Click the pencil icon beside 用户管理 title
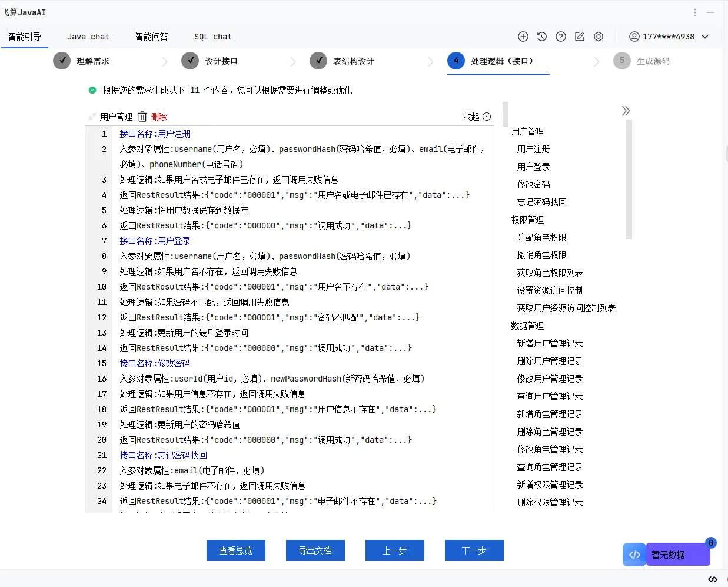The height and width of the screenshot is (587, 728). [92, 117]
